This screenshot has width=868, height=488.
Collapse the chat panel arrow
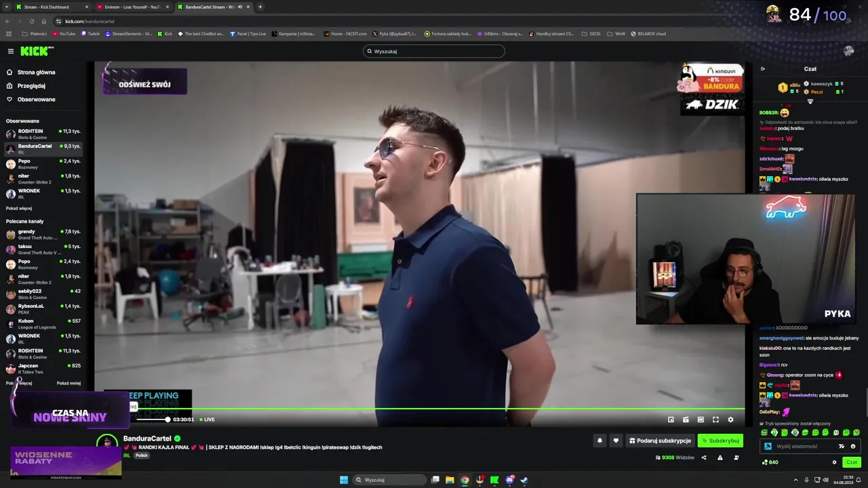point(762,68)
